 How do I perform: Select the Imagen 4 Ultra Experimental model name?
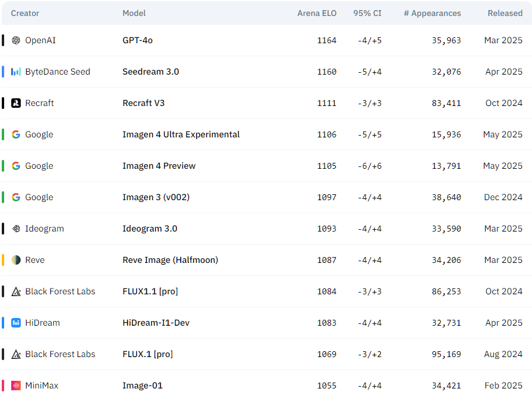click(x=181, y=134)
